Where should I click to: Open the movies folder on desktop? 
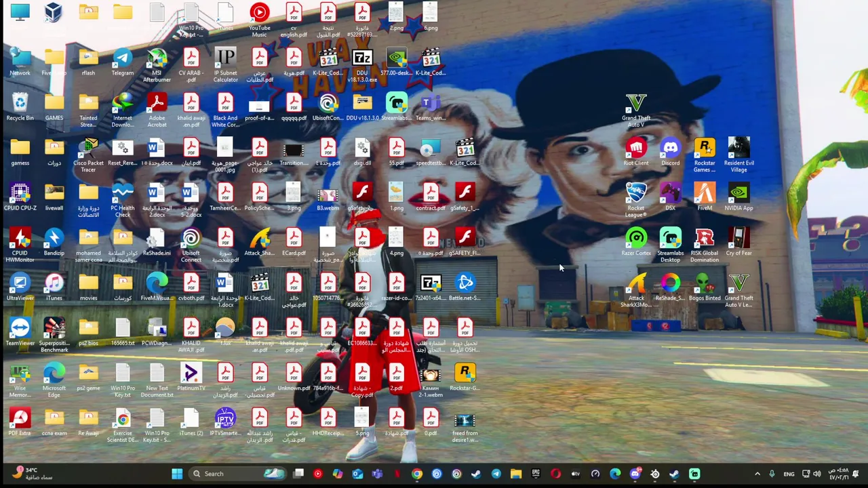point(88,287)
